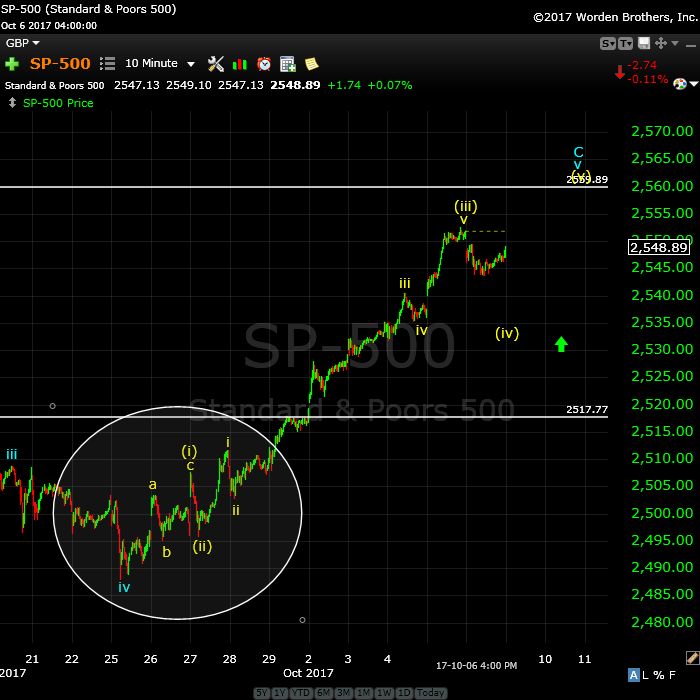
Task: Click the four-way move arrows icon
Action: click(661, 43)
